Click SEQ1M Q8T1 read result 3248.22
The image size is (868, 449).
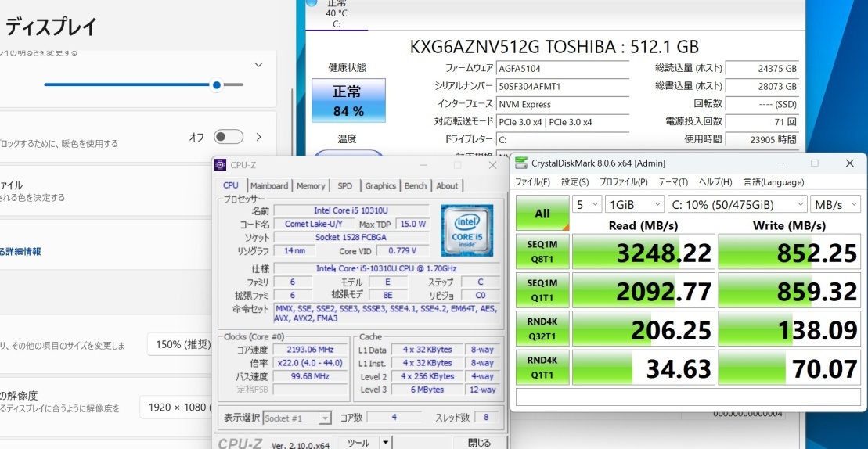(x=643, y=252)
